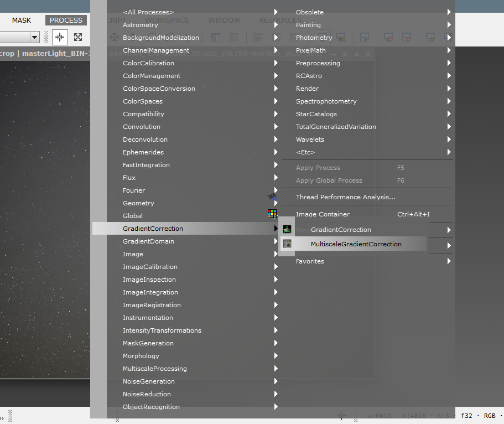This screenshot has width=504, height=424.
Task: Select MultiscaleGradientCorrection from the submenu
Action: pyautogui.click(x=356, y=244)
